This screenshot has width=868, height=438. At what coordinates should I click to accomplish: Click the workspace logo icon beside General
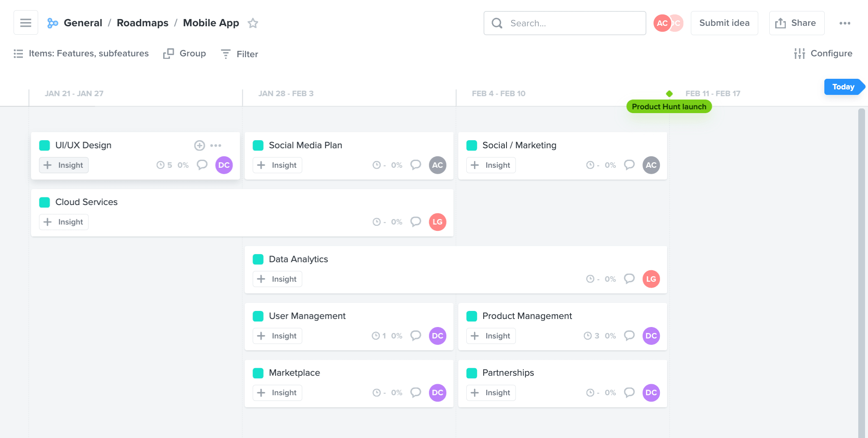click(x=53, y=23)
